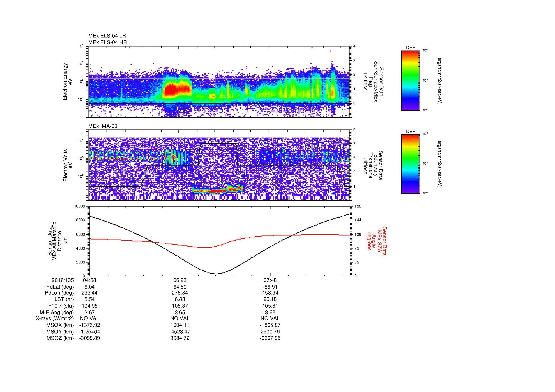This screenshot has width=555, height=392.
Task: Click the 'Boundary Transitions' axis label
Action: click(374, 165)
